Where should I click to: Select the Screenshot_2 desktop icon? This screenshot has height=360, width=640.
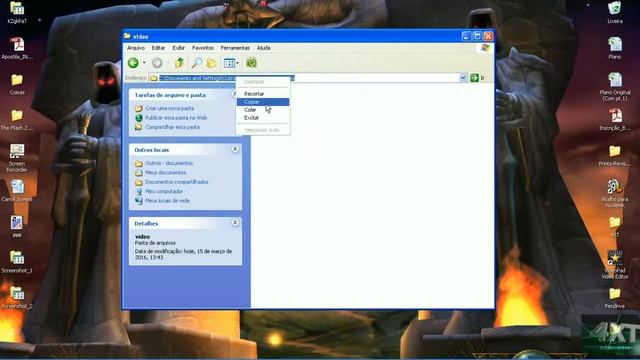17,297
